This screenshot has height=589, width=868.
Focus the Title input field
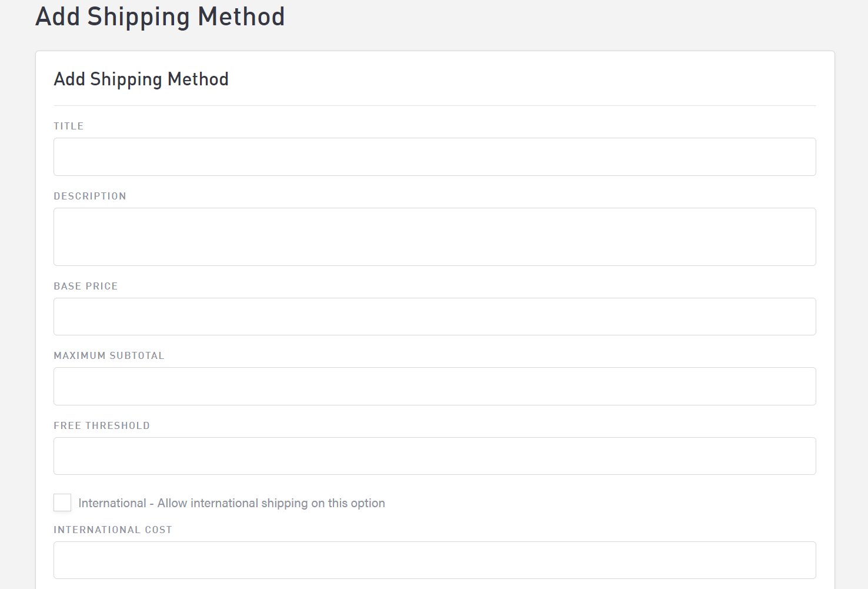(435, 157)
